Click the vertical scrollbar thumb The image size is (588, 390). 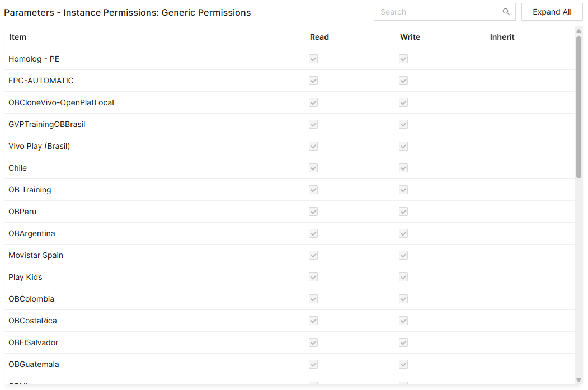pos(579,106)
